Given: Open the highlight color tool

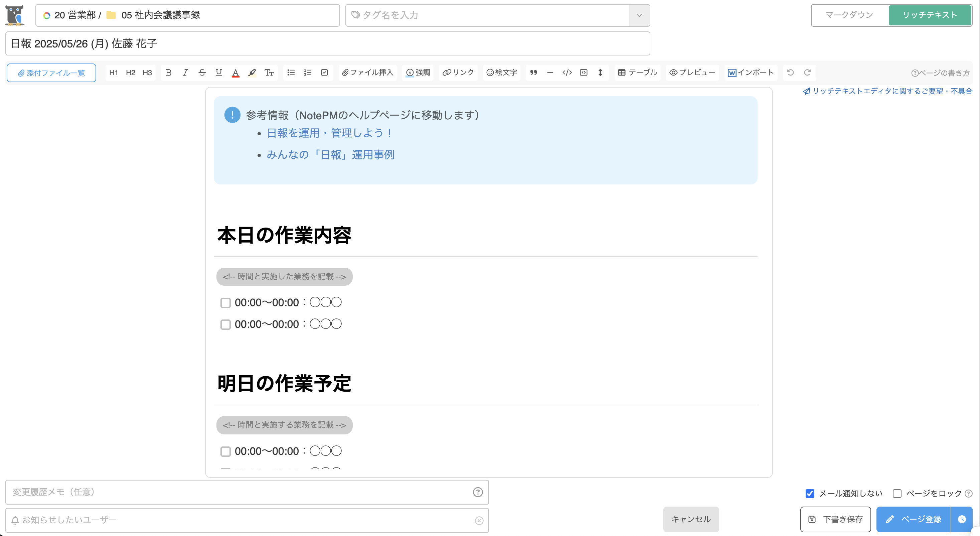Looking at the screenshot, I should point(252,73).
